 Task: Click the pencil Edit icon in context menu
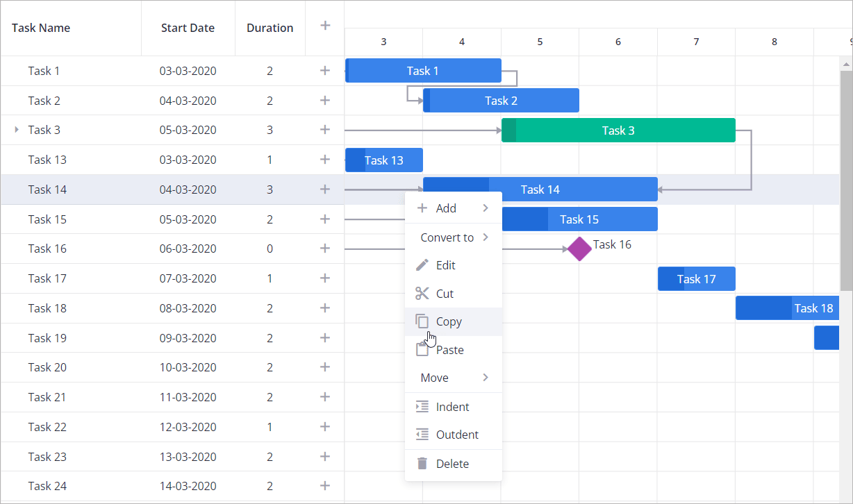point(422,265)
